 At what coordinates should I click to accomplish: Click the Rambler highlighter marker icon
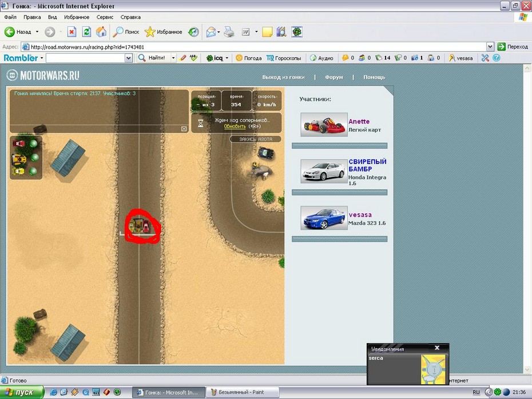click(x=183, y=58)
